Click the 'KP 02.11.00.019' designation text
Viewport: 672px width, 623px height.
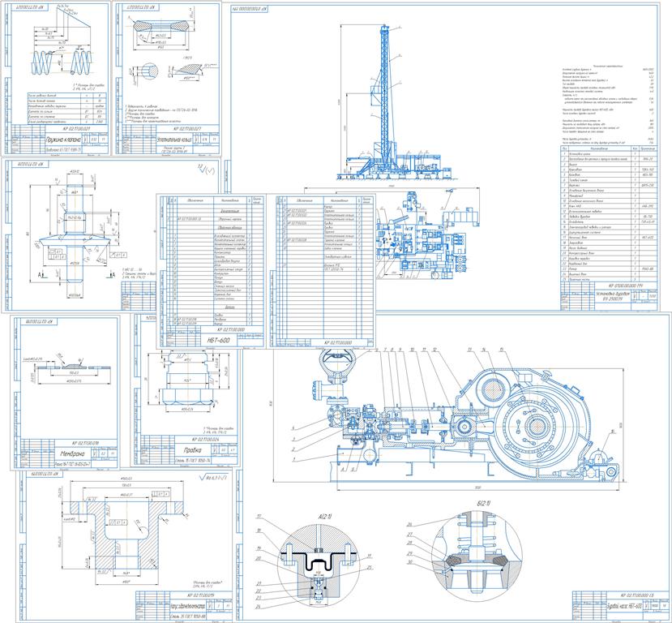pyautogui.click(x=201, y=595)
